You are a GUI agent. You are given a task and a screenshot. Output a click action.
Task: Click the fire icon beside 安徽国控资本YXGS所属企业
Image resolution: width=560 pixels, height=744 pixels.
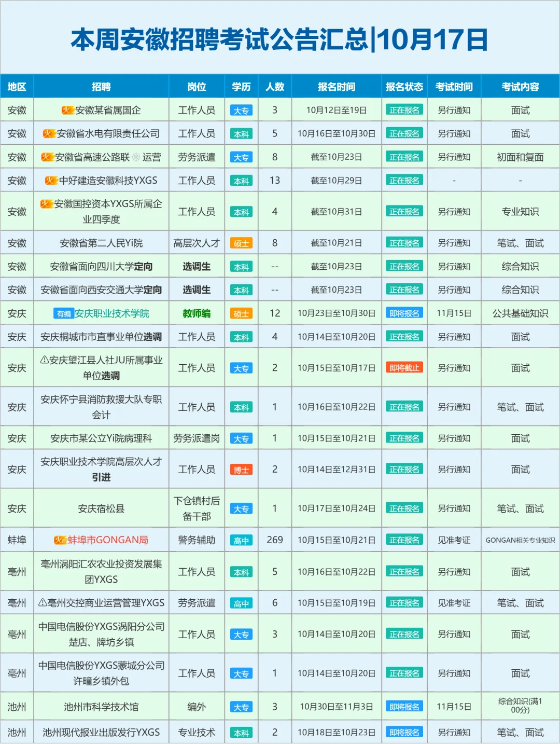[x=47, y=203]
